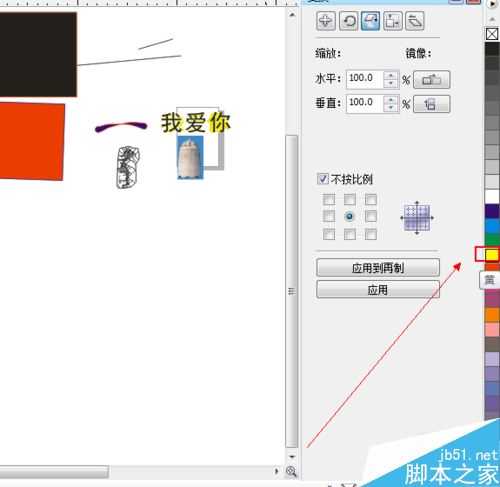Image resolution: width=500 pixels, height=487 pixels.
Task: Check the top-right anchor point box
Action: pos(371,199)
